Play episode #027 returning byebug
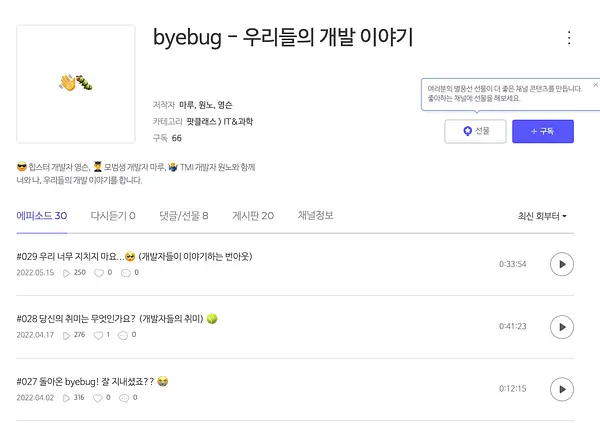This screenshot has width=600, height=423. (561, 389)
